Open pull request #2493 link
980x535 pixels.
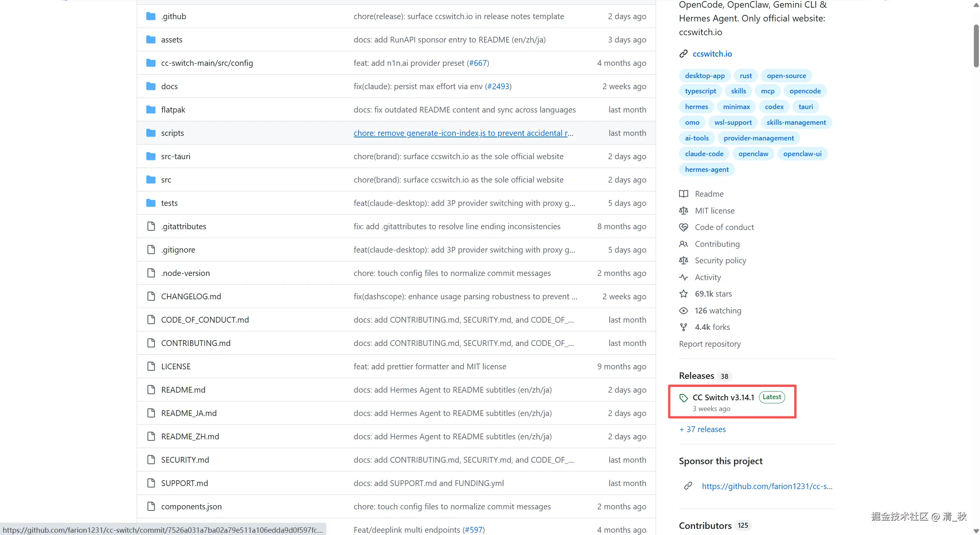click(498, 86)
